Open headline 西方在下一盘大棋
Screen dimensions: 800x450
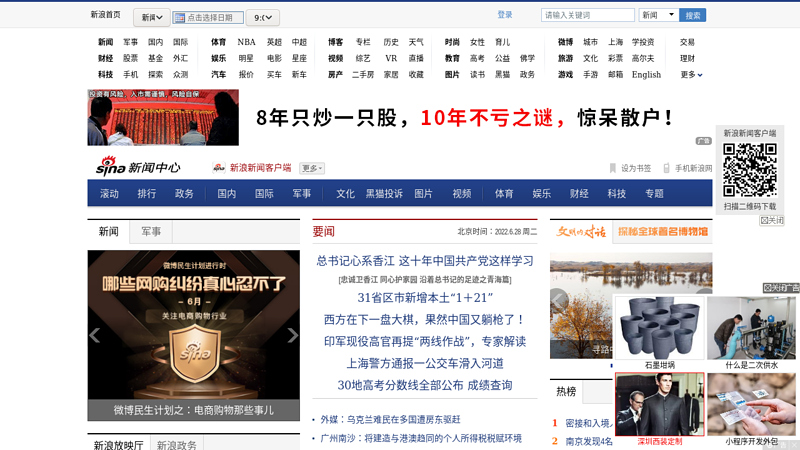pos(425,319)
